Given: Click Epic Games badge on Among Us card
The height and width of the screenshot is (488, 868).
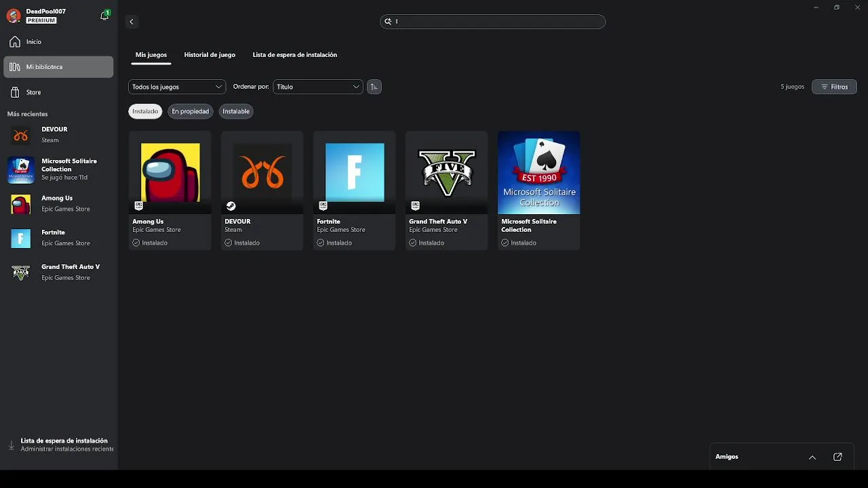Looking at the screenshot, I should [x=138, y=205].
